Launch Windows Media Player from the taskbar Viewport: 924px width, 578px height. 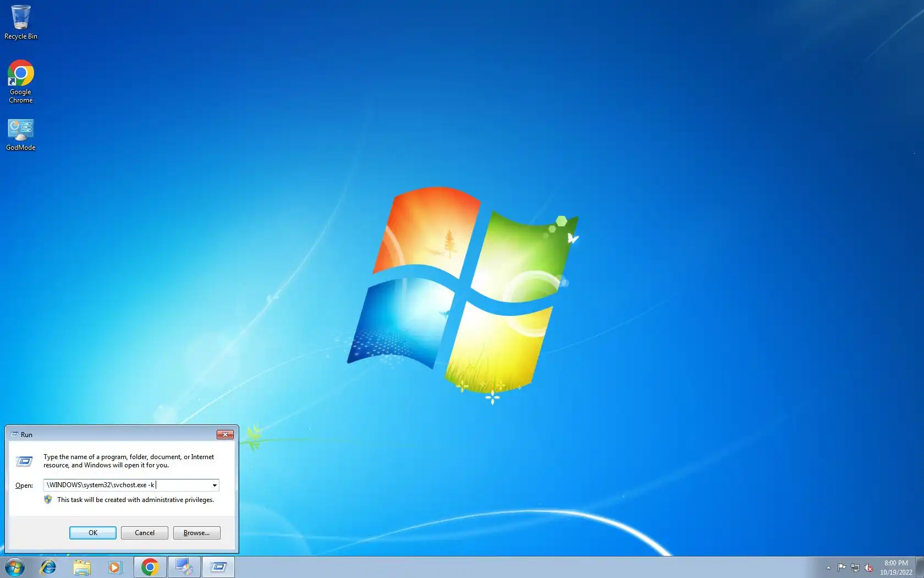point(114,567)
